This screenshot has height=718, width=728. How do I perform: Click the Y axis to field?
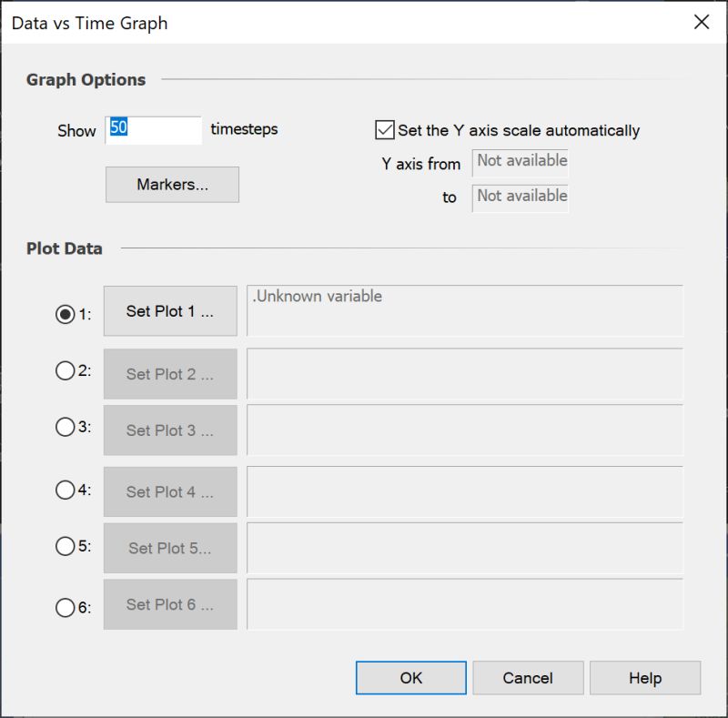520,198
